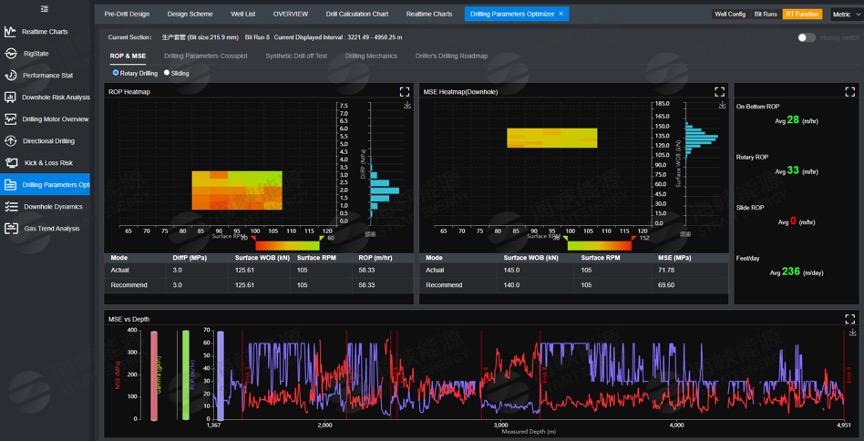Select the Sliding radio button
The image size is (864, 442).
[167, 73]
